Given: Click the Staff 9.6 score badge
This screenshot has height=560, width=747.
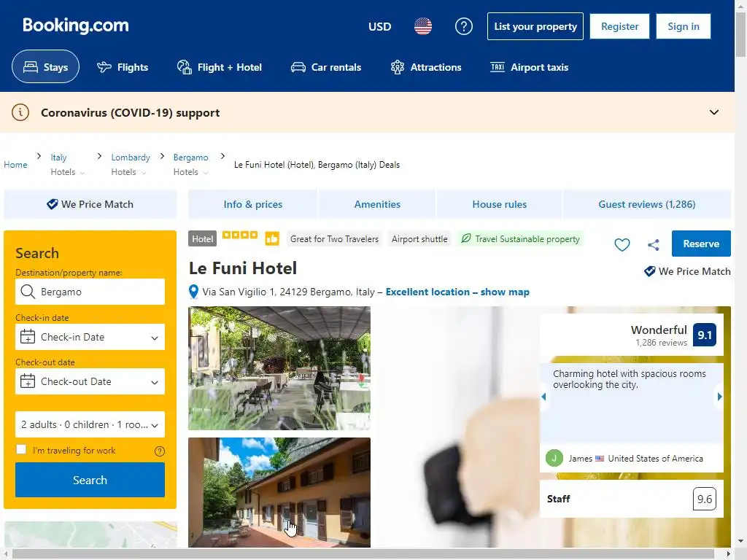Looking at the screenshot, I should 705,499.
